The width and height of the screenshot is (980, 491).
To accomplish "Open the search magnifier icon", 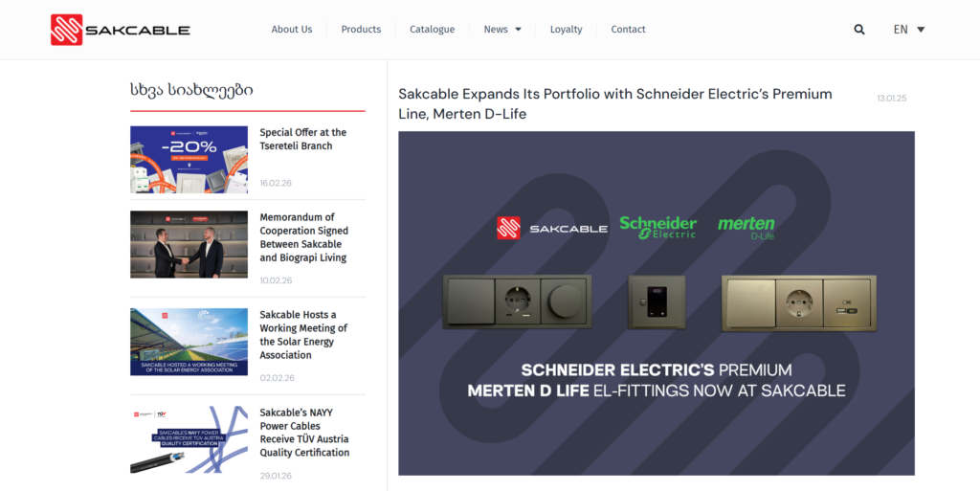I will point(859,30).
